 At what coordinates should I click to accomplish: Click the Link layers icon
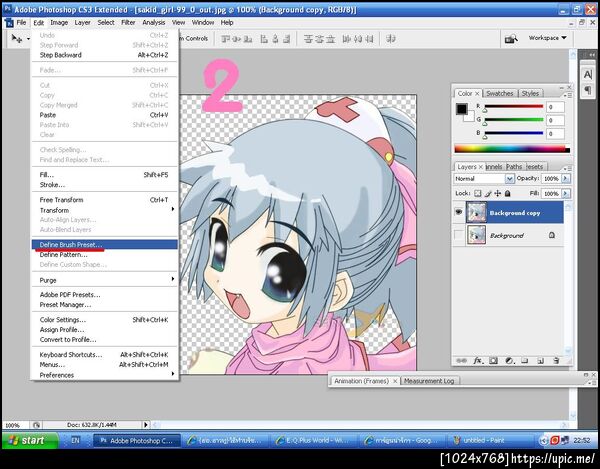point(461,360)
